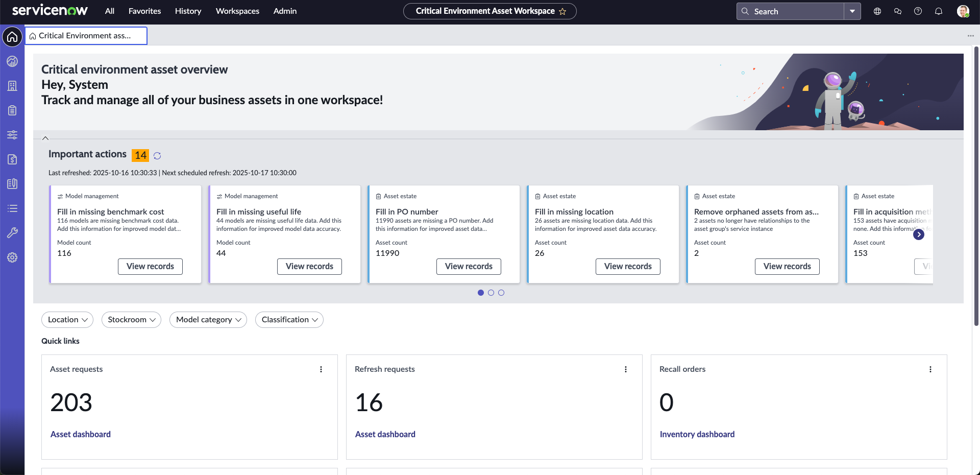The width and height of the screenshot is (980, 475).
Task: Open the settings gear icon in sidebar
Action: pos(12,257)
